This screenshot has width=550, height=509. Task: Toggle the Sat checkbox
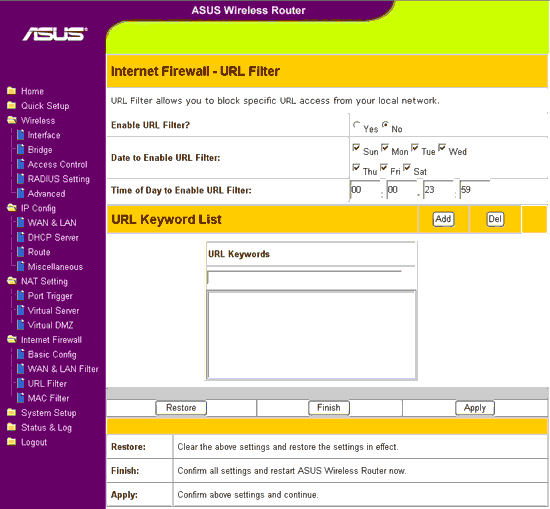coord(407,167)
